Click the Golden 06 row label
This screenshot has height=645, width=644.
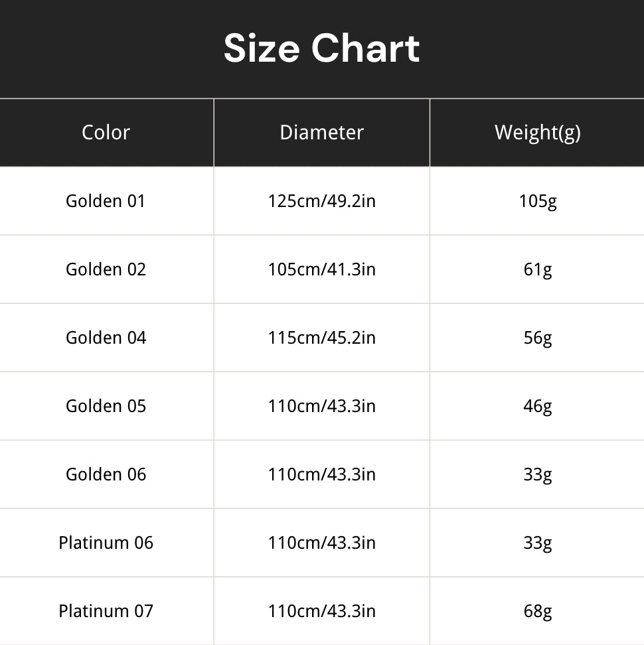(x=106, y=474)
